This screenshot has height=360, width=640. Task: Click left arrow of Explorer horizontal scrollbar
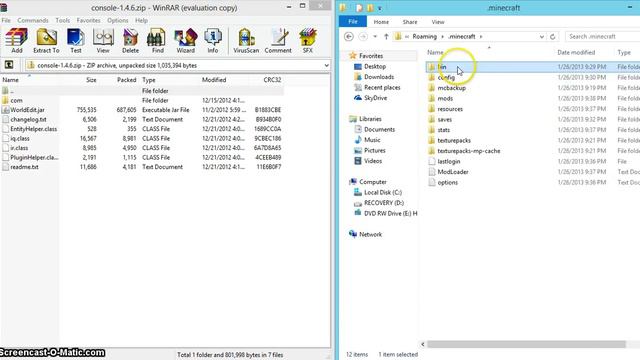(x=423, y=344)
